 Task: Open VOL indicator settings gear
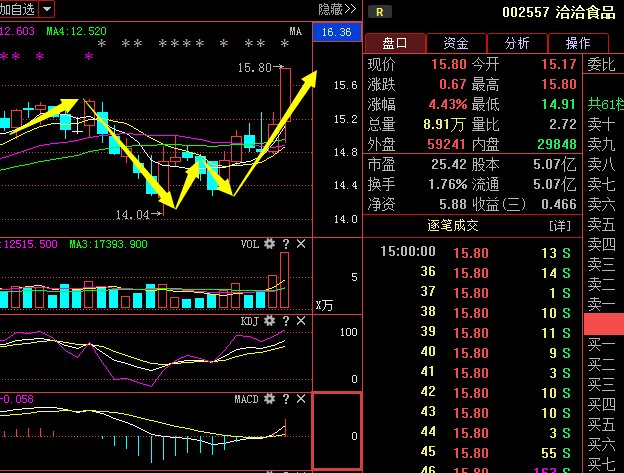[x=269, y=243]
